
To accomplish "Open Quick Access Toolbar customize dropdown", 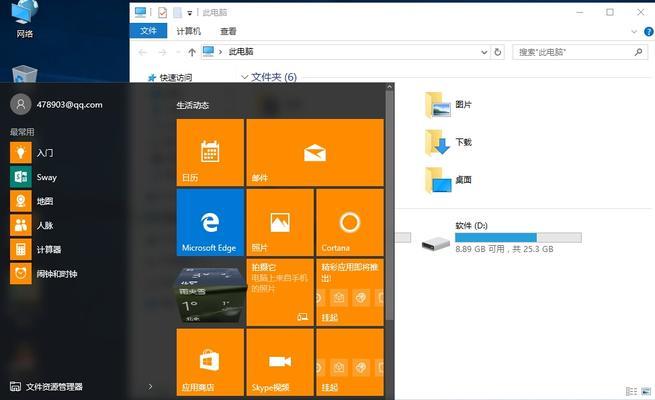I will (x=189, y=13).
